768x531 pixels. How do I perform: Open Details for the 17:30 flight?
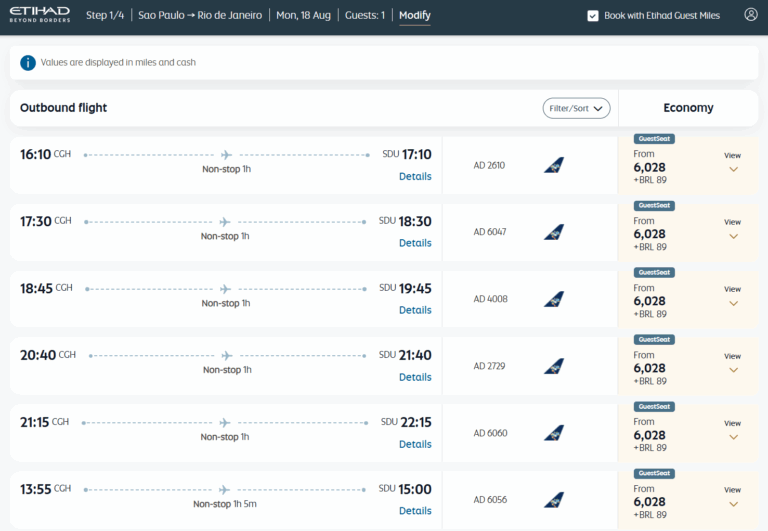[415, 243]
